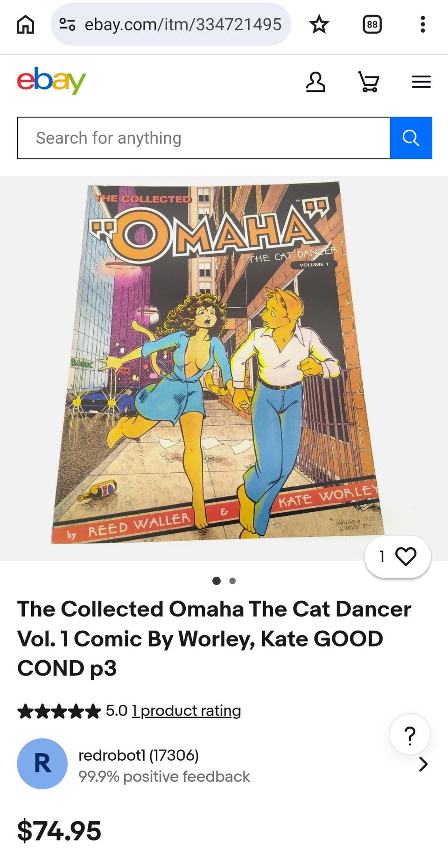Open the account profile icon
Viewport: 448px width, 868px height.
click(x=315, y=82)
